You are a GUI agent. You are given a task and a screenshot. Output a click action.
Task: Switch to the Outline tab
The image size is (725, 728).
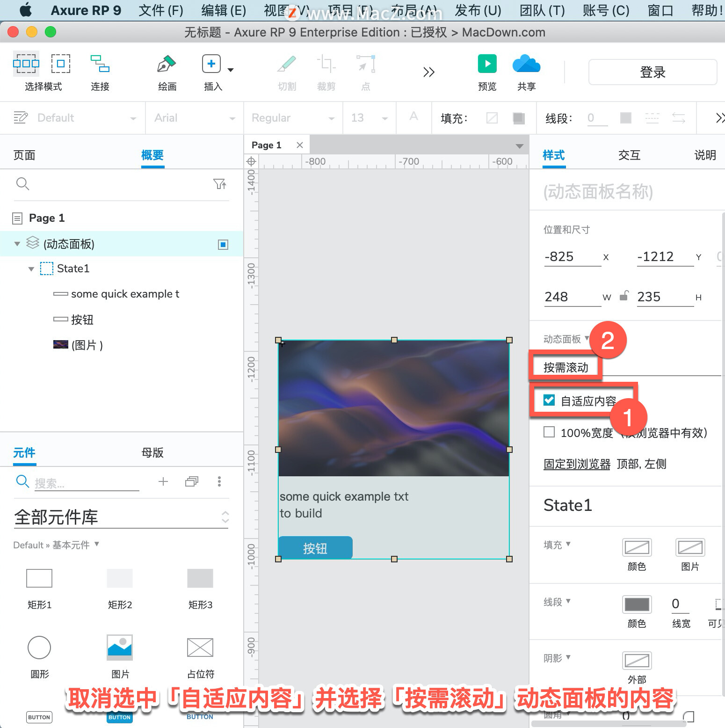click(152, 155)
